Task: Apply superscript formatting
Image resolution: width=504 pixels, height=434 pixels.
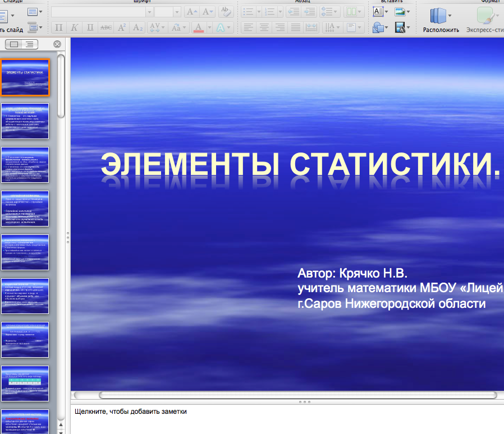Action: point(121,27)
